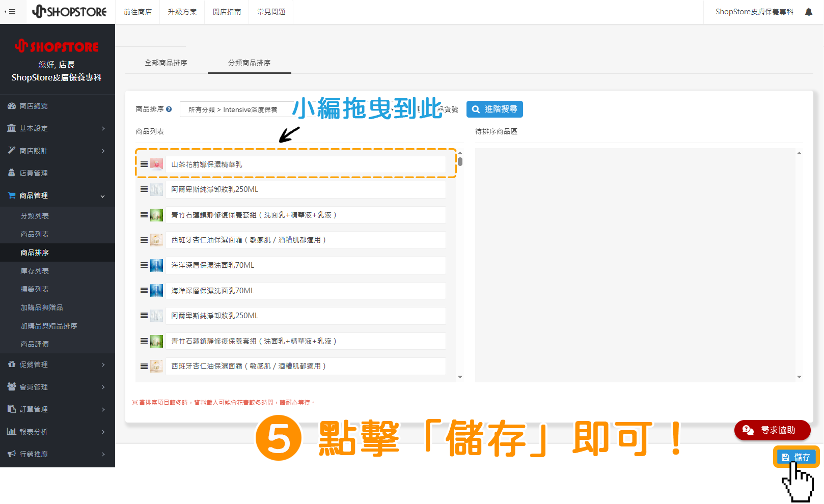Click the gift icon next to 促銷管理
Screen dimensions: 824x504
12,364
